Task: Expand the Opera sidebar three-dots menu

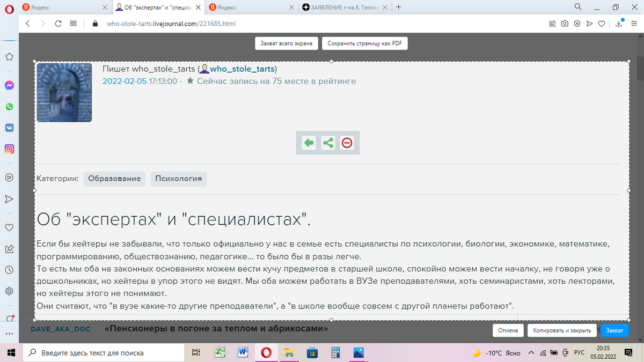Action: (x=9, y=334)
